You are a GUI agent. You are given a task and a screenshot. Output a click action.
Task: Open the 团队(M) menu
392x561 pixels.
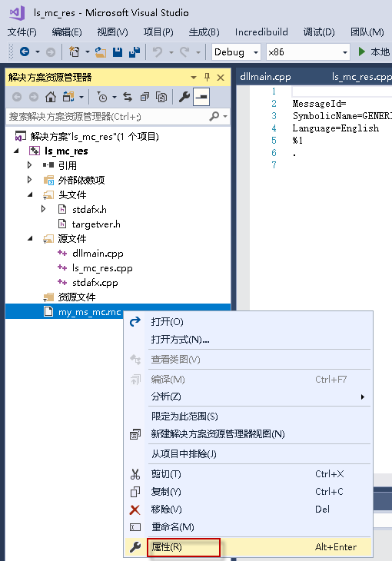pos(367,32)
